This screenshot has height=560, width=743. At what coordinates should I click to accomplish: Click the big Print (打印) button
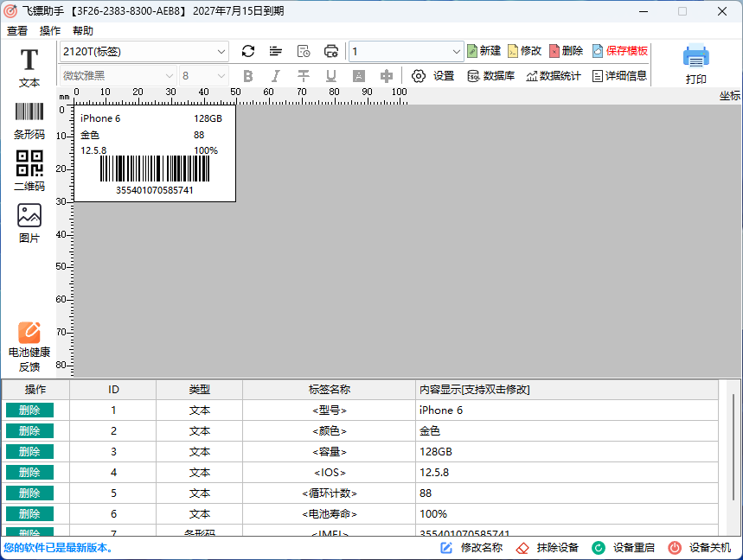coord(695,64)
